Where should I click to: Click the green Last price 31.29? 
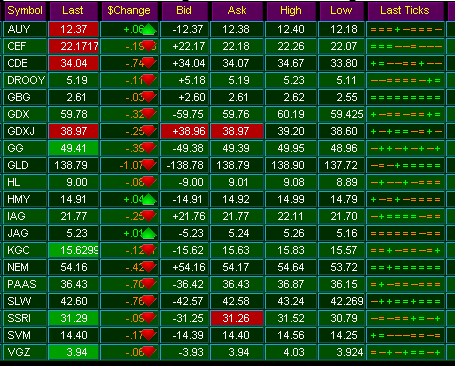pos(74,318)
